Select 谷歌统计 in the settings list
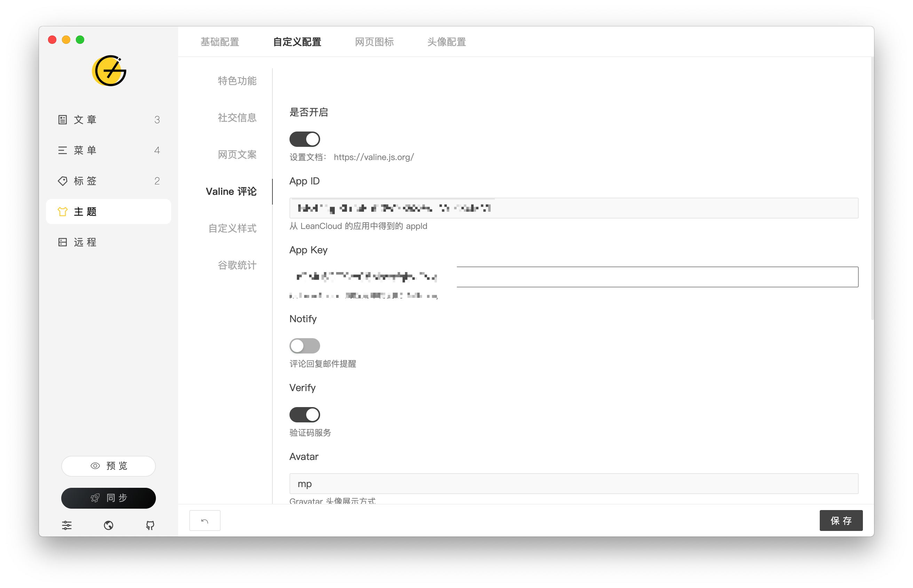 click(237, 265)
